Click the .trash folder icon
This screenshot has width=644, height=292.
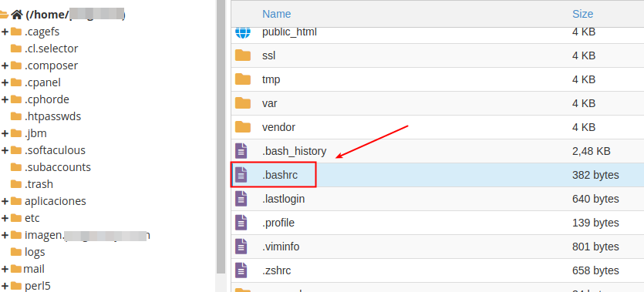[16, 184]
